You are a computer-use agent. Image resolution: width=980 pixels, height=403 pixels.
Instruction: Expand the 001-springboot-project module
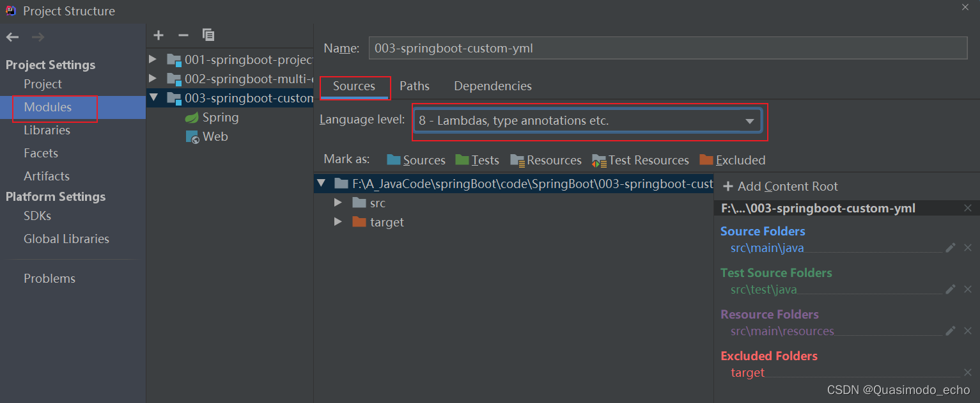pyautogui.click(x=153, y=59)
